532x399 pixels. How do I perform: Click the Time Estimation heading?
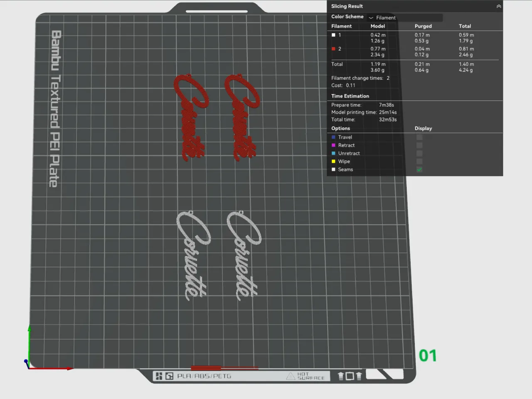[350, 96]
